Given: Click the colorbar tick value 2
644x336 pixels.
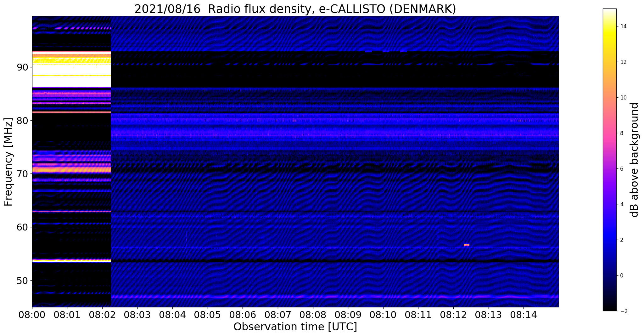Looking at the screenshot, I should coord(622,240).
